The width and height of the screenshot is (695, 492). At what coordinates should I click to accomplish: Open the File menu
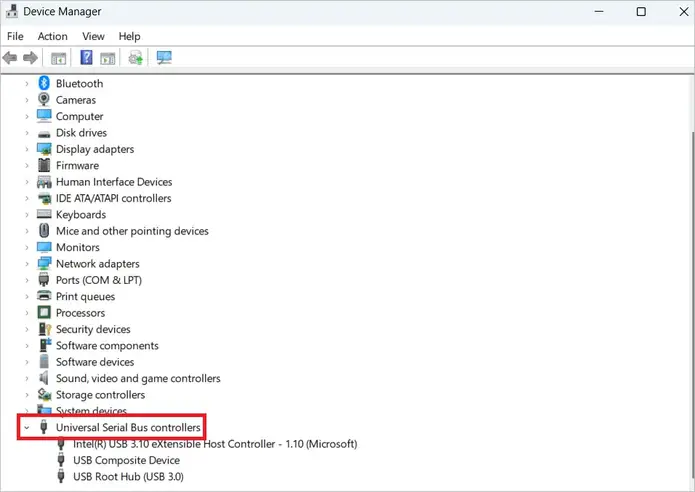pyautogui.click(x=15, y=36)
